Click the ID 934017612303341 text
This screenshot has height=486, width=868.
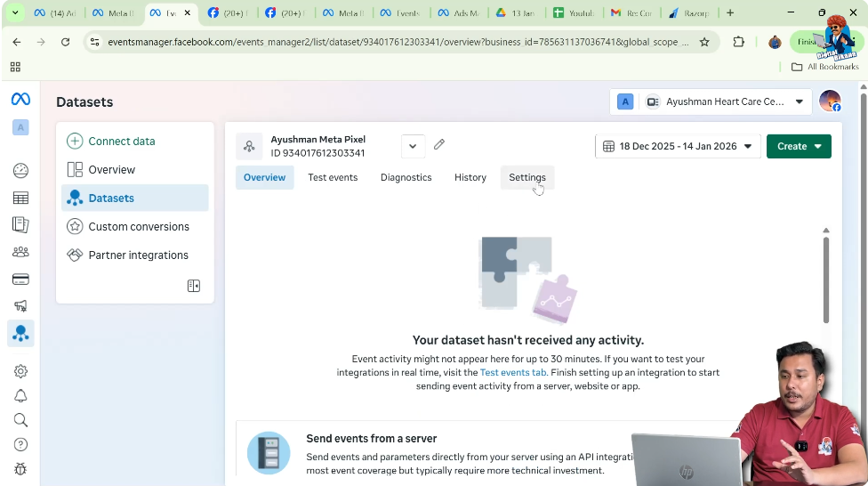pyautogui.click(x=317, y=153)
